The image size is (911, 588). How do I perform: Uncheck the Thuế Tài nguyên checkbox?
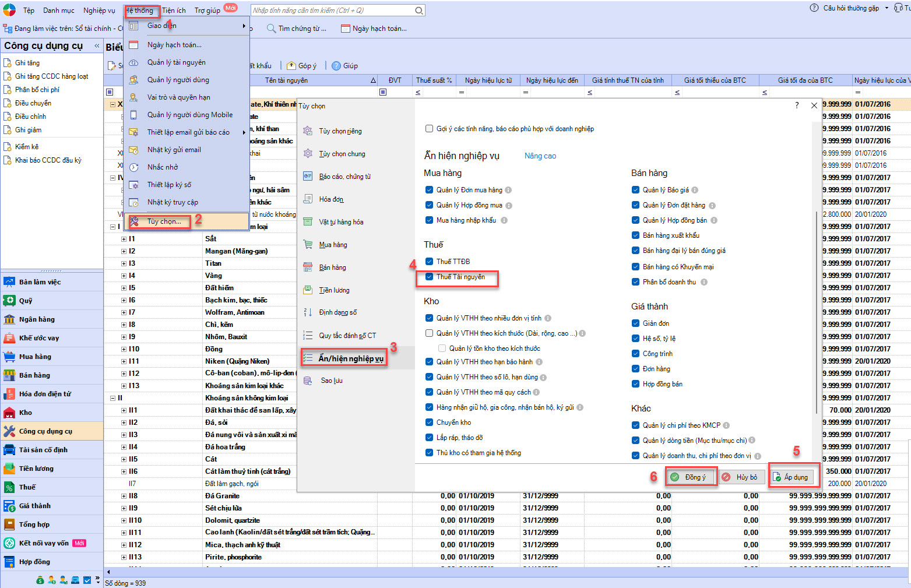[430, 277]
